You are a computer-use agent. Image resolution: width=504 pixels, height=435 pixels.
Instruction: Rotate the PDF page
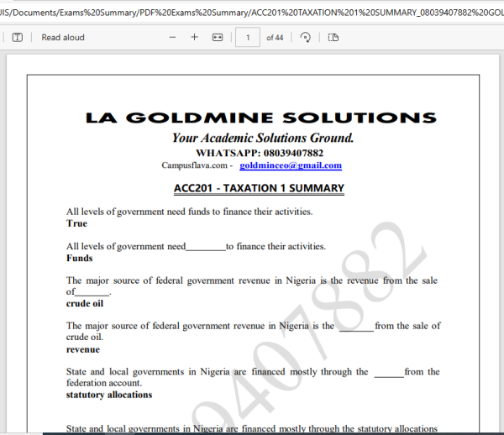(305, 38)
